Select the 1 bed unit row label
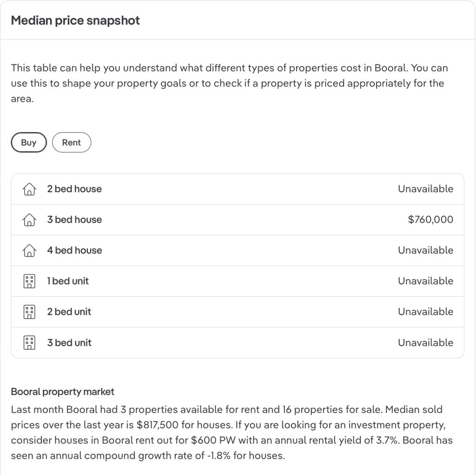 click(x=68, y=281)
